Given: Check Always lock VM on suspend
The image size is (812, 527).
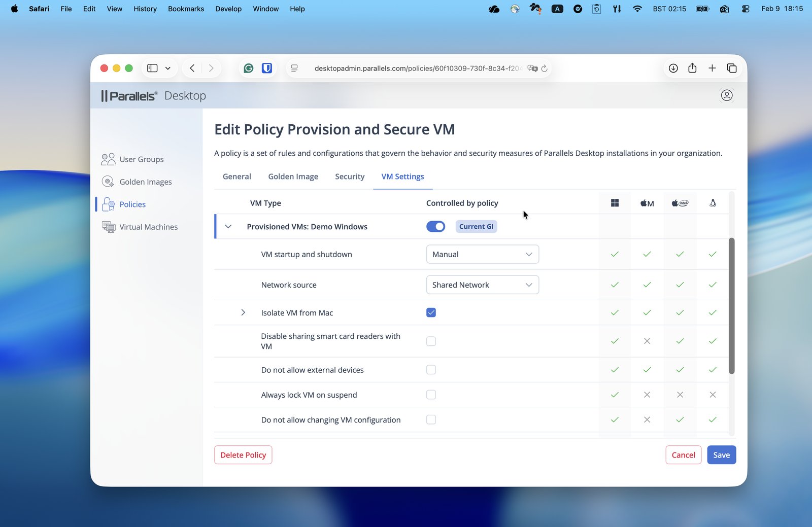Looking at the screenshot, I should point(431,395).
